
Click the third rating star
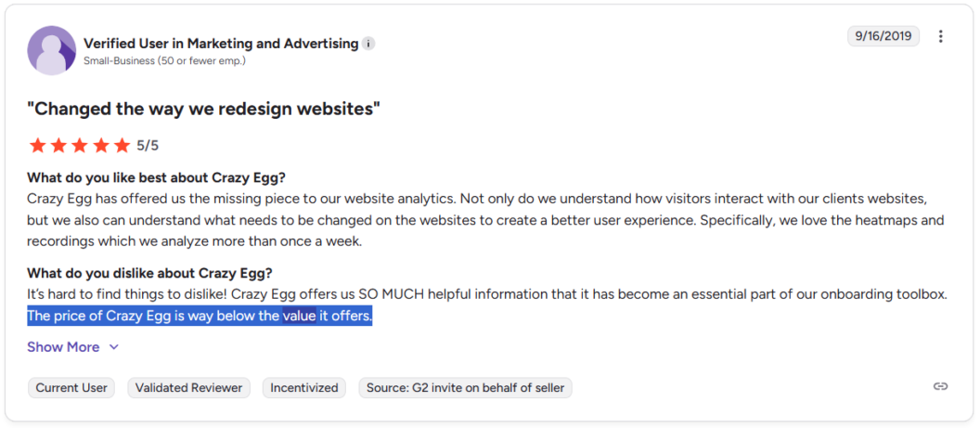(80, 146)
